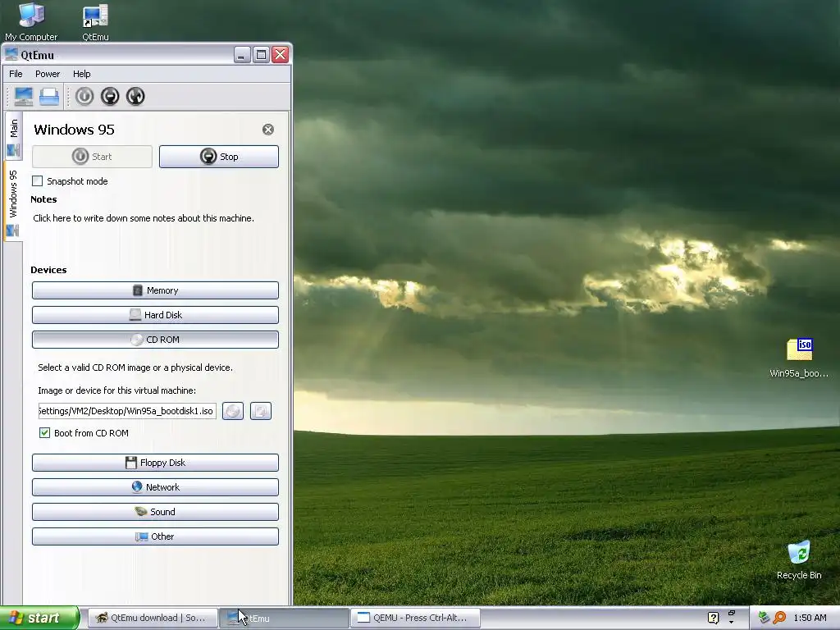840x630 pixels.
Task: Open the Help menu
Action: [82, 74]
